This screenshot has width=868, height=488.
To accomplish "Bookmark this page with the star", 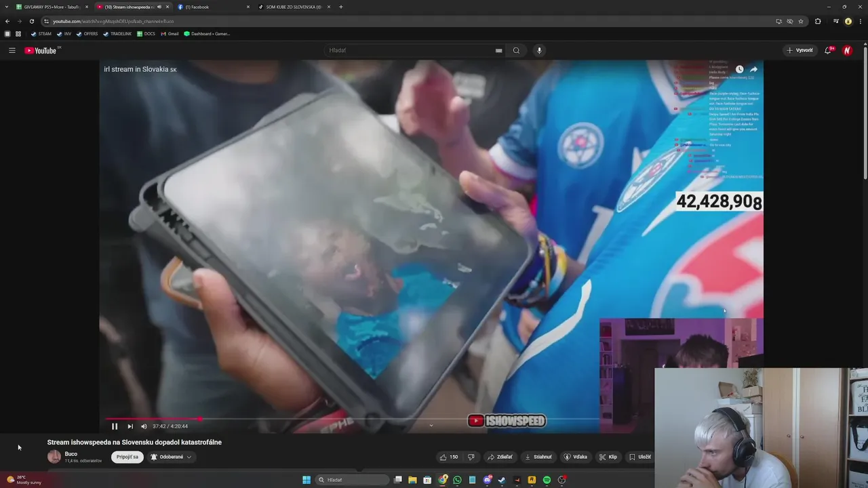I will [801, 21].
